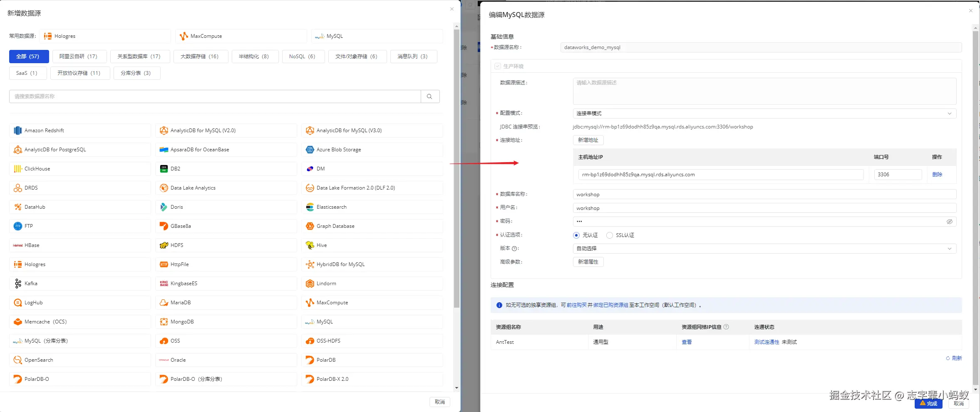Open the 绑定已购资源组 link

[611, 305]
